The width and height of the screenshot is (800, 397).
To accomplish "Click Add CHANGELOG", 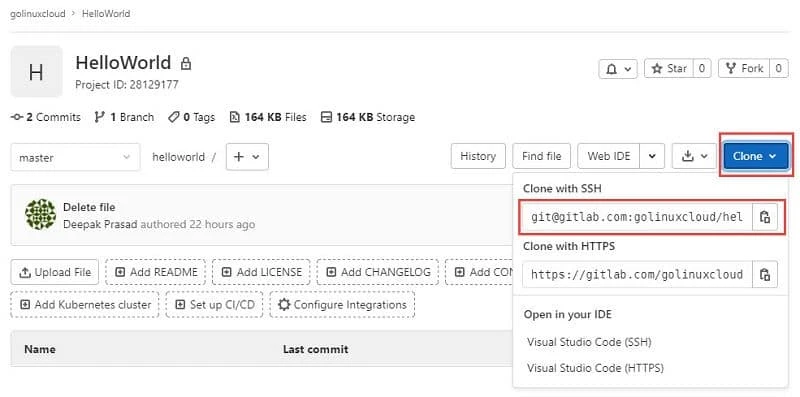I will (378, 272).
